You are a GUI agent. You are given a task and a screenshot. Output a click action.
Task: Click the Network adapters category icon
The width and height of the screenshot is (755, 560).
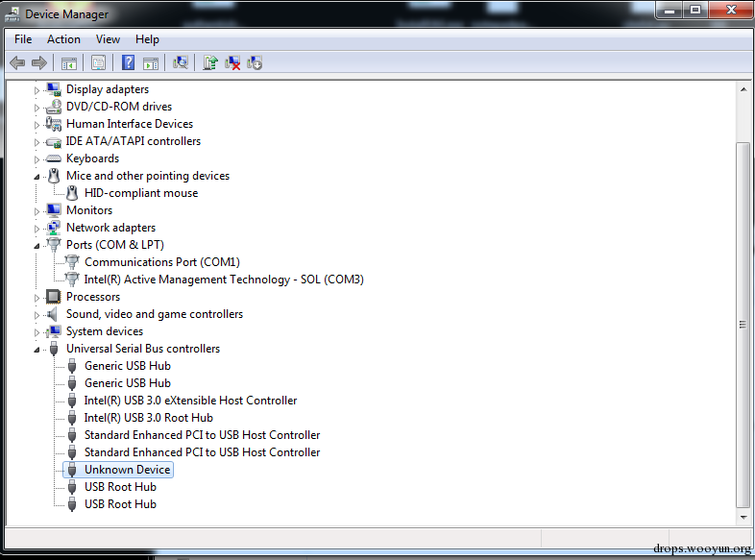tap(54, 228)
